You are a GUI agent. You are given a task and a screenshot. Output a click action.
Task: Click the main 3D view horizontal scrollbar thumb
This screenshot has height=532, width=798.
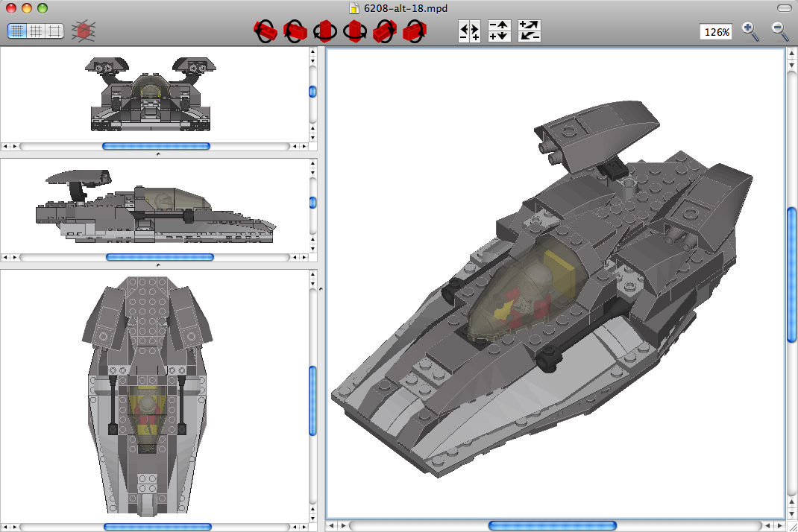click(x=552, y=525)
